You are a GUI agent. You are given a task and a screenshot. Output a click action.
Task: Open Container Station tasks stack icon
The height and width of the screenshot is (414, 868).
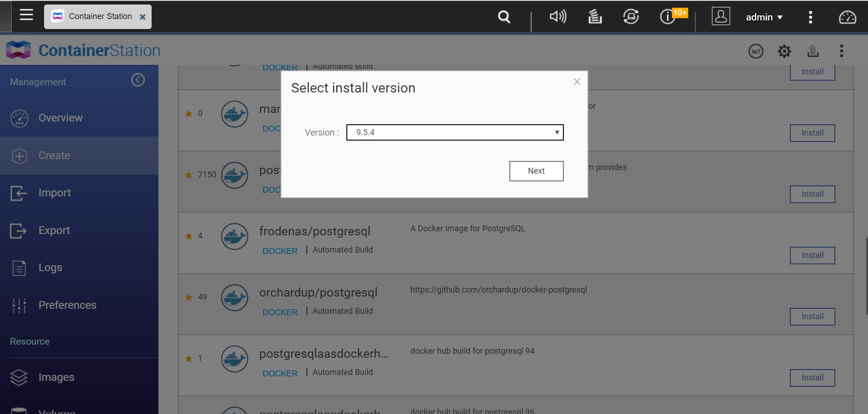813,51
